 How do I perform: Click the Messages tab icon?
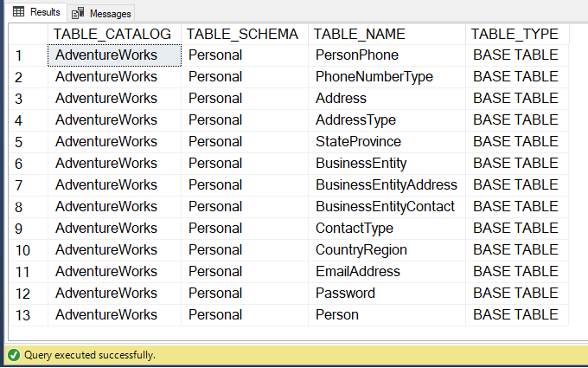(x=78, y=14)
